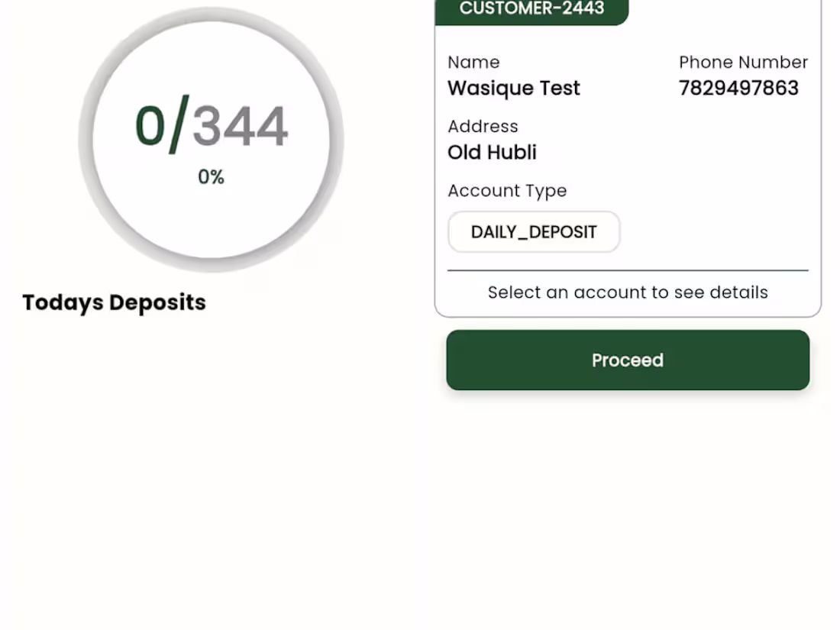Click the Todays Deposits title text

(114, 302)
